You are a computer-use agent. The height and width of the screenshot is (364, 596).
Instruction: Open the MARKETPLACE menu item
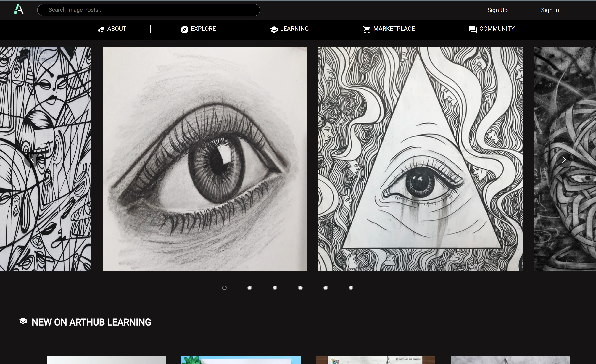pyautogui.click(x=394, y=29)
